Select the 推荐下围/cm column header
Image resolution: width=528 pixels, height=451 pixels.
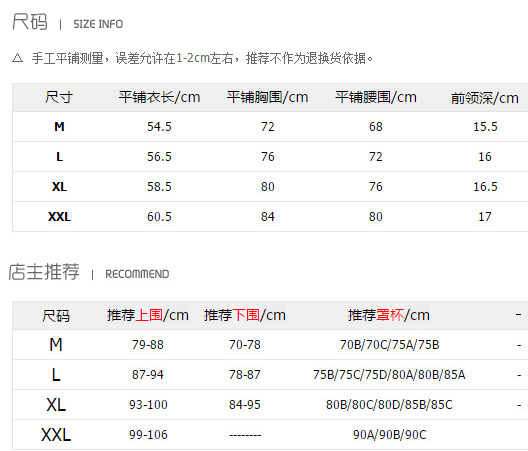(245, 315)
